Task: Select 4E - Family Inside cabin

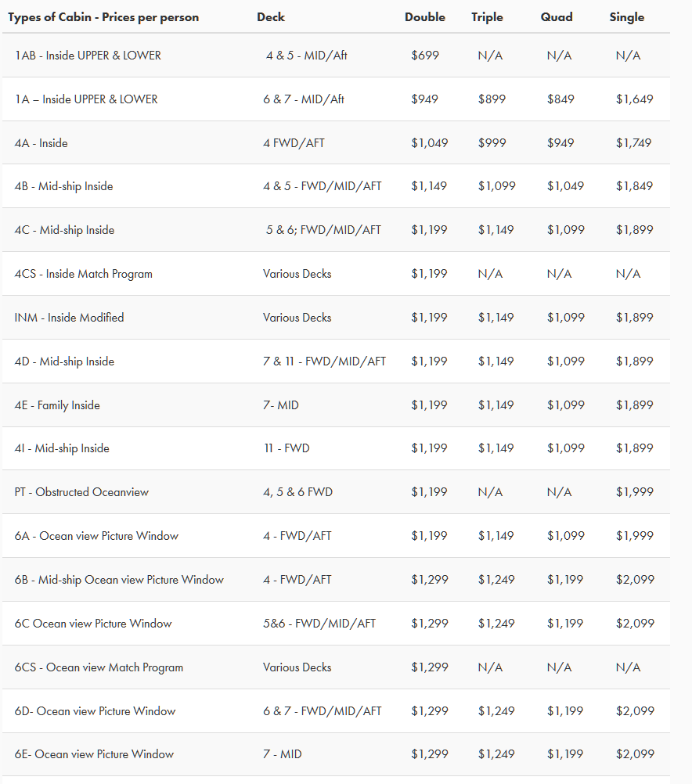Action: [x=337, y=405]
